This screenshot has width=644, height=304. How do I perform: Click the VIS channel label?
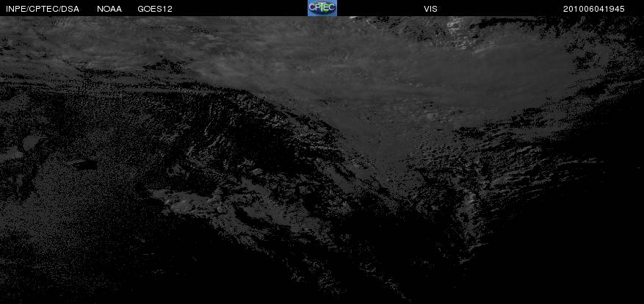[x=430, y=9]
